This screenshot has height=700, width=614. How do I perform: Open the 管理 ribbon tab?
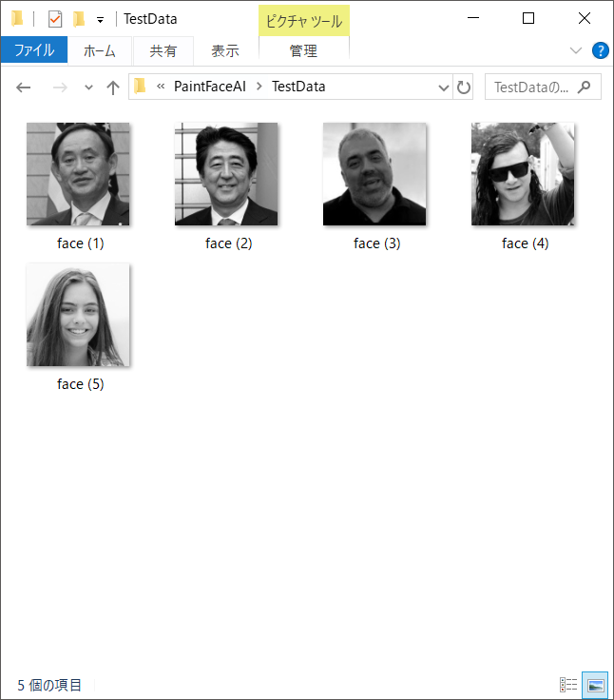click(x=303, y=51)
